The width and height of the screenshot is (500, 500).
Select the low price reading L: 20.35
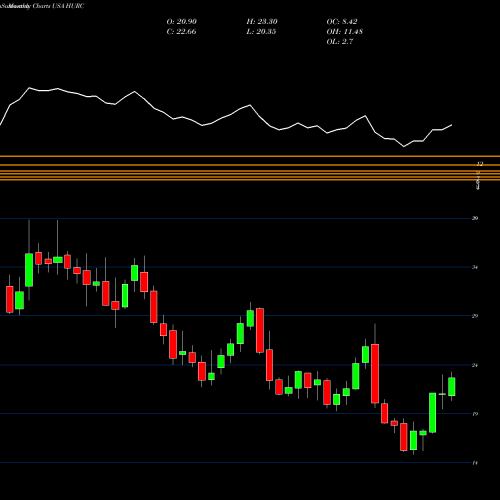(261, 32)
